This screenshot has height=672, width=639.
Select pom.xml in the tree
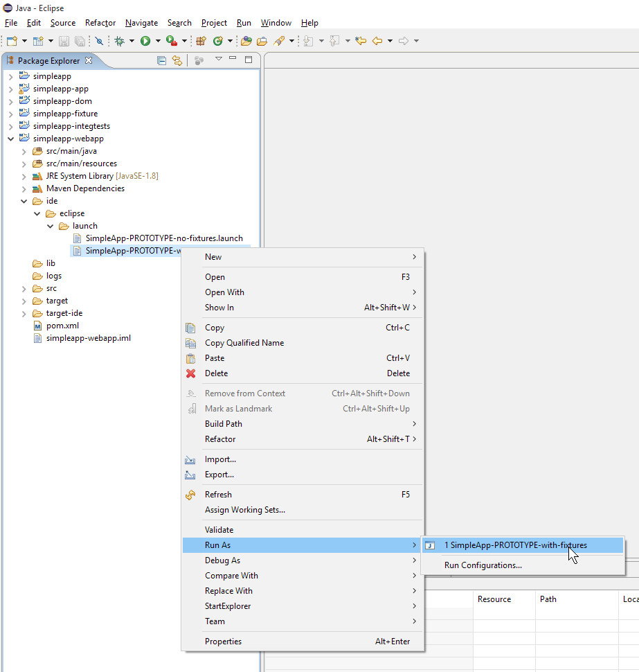tap(62, 326)
